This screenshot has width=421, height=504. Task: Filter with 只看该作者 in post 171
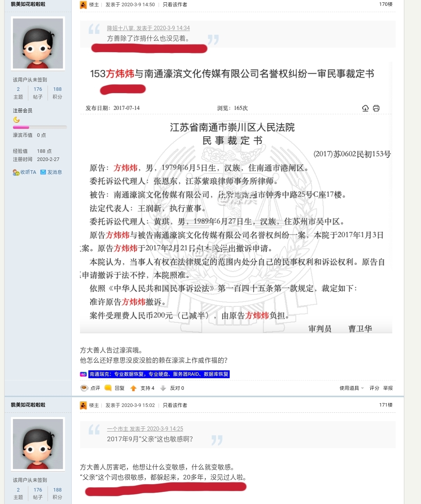[175, 405]
